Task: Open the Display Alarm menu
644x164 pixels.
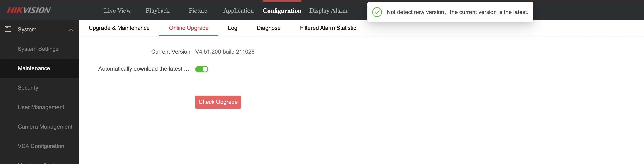Action: [x=328, y=11]
